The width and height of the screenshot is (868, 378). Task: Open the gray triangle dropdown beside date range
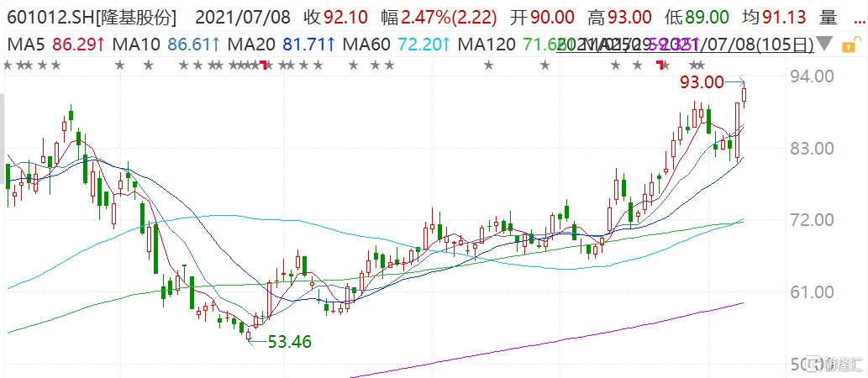click(x=825, y=45)
